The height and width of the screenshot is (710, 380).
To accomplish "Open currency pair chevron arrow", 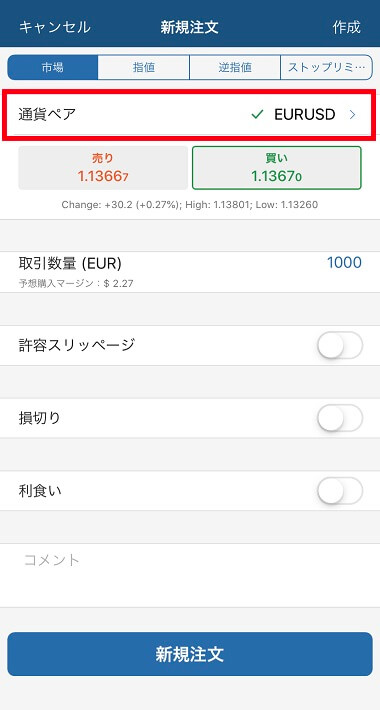I will pos(352,115).
